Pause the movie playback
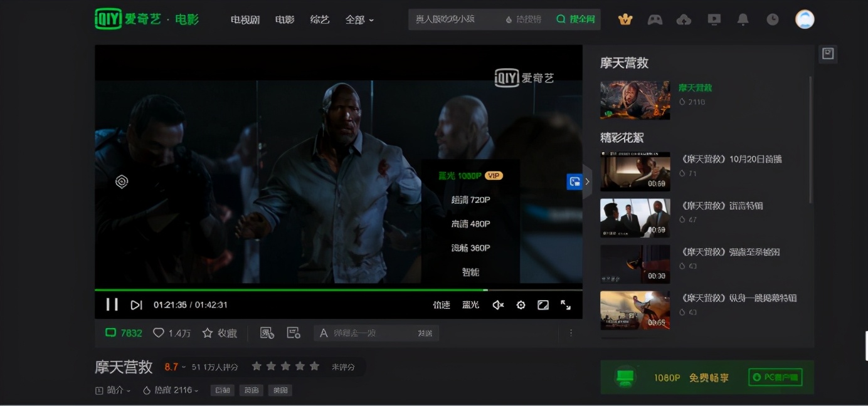The width and height of the screenshot is (868, 406). pyautogui.click(x=112, y=304)
